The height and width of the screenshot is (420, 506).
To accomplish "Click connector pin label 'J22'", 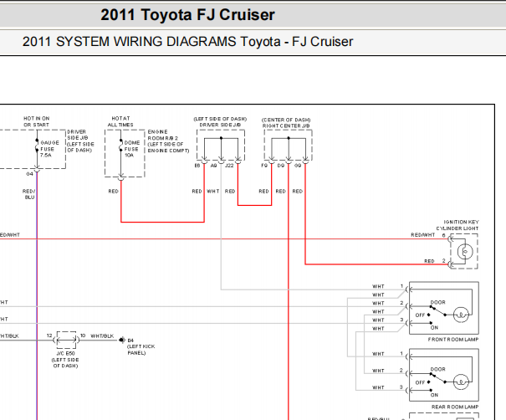I will coord(229,166).
